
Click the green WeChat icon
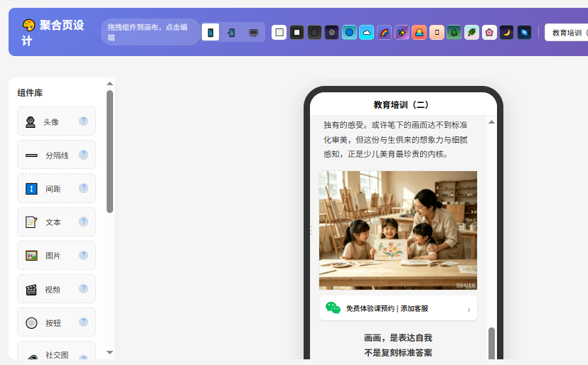click(333, 307)
